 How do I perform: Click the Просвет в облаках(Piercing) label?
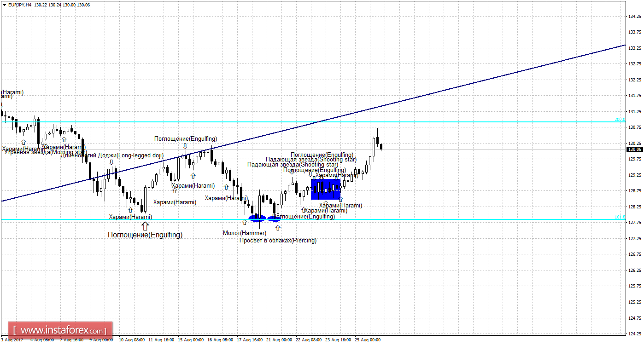tap(278, 240)
